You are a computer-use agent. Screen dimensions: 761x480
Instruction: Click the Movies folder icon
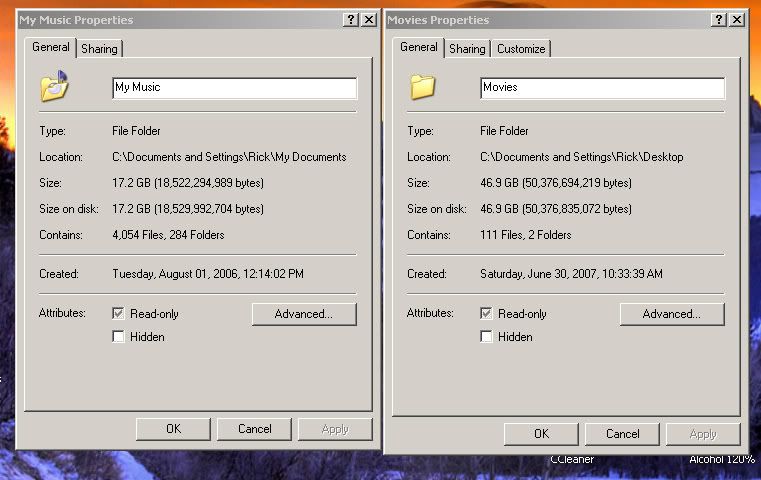422,87
